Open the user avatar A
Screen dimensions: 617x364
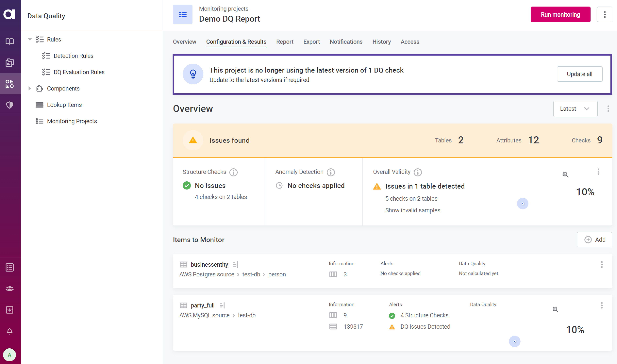tap(10, 355)
